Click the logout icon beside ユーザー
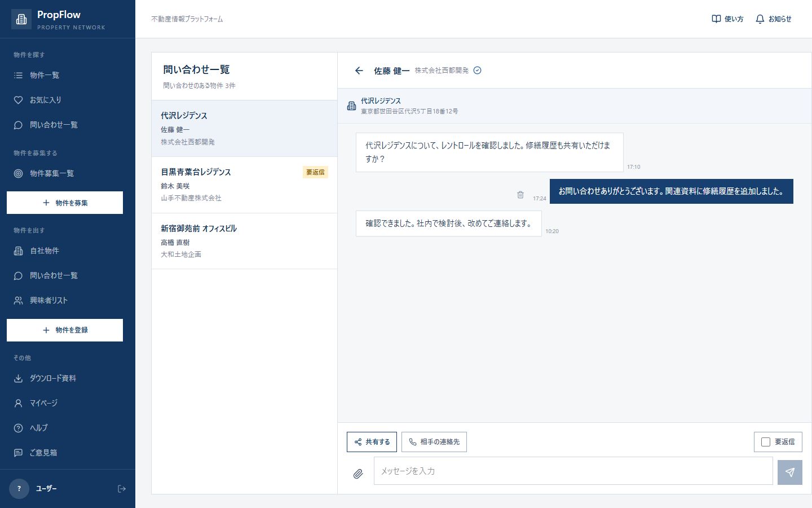This screenshot has width=812, height=508. click(122, 489)
